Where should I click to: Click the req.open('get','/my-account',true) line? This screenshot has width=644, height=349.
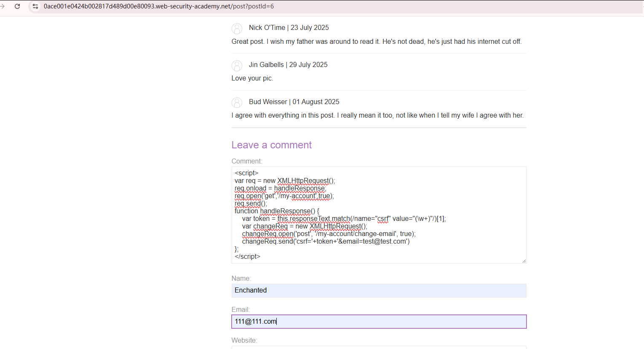click(x=284, y=196)
